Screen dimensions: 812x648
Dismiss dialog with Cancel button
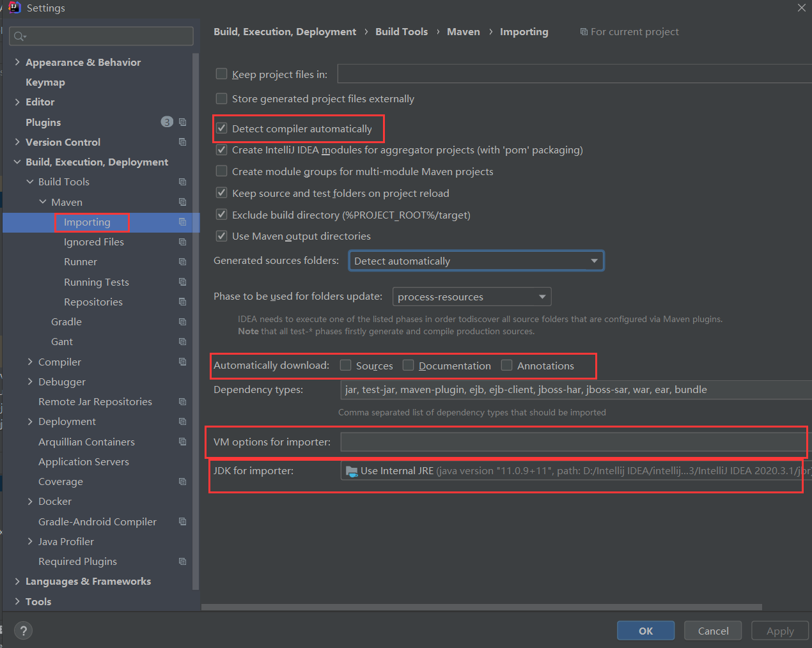pos(713,631)
